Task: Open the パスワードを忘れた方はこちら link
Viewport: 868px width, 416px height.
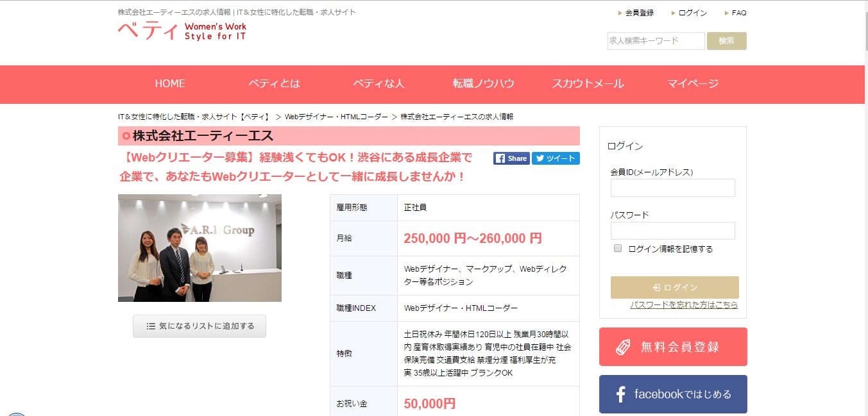Action: (684, 305)
